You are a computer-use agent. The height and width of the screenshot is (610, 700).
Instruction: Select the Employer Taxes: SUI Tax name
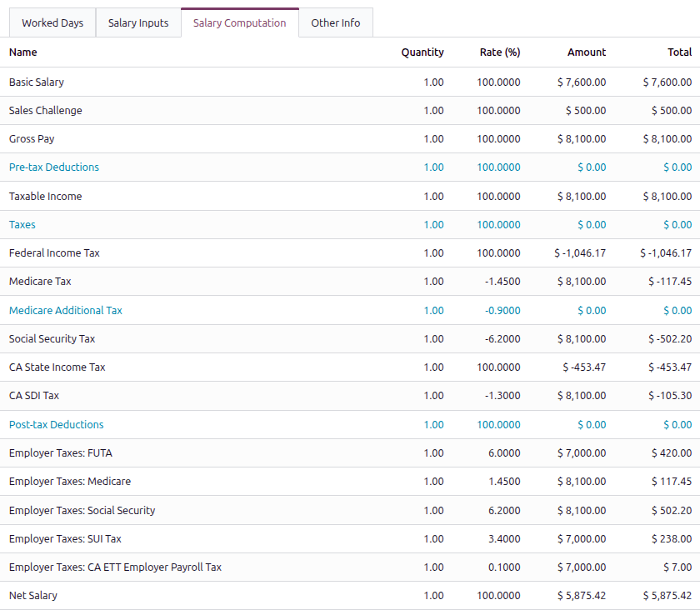pos(65,538)
